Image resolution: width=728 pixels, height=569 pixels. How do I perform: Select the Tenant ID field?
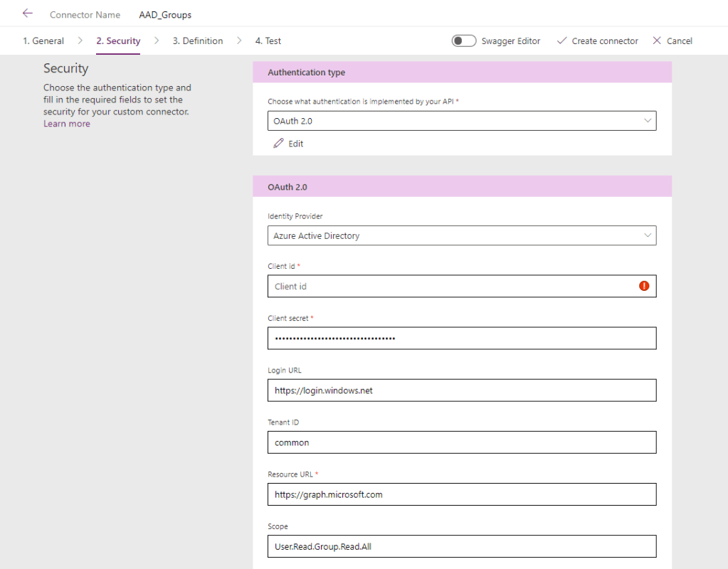[x=462, y=442]
